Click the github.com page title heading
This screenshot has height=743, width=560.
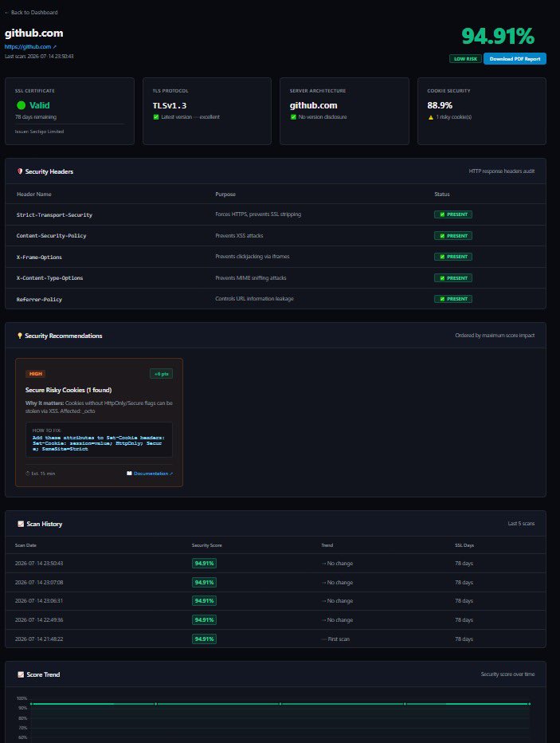pos(33,33)
